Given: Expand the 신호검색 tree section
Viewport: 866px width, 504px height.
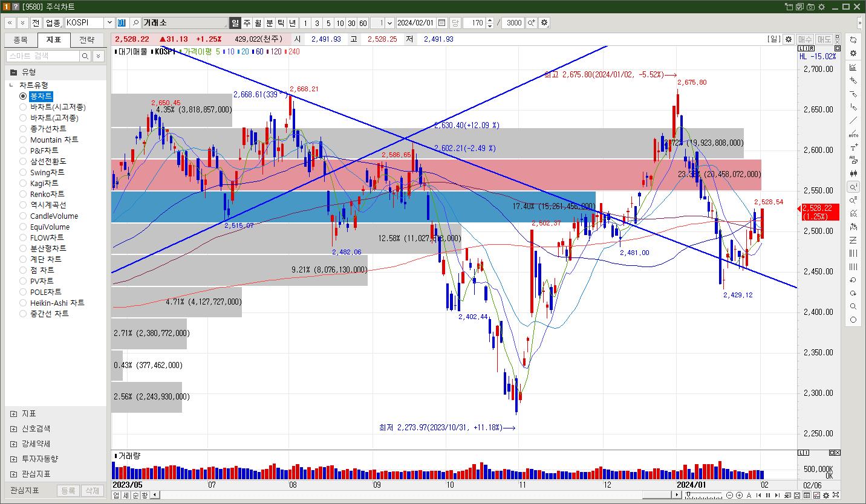Looking at the screenshot, I should [13, 429].
